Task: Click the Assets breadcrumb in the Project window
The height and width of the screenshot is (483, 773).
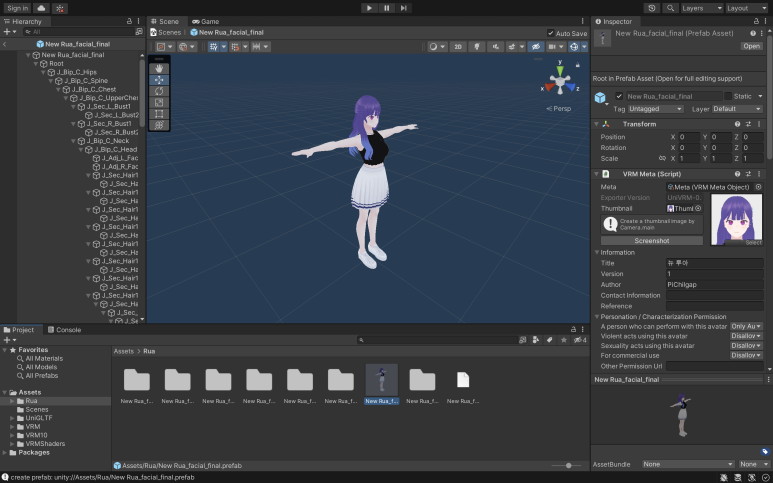Action: point(124,351)
